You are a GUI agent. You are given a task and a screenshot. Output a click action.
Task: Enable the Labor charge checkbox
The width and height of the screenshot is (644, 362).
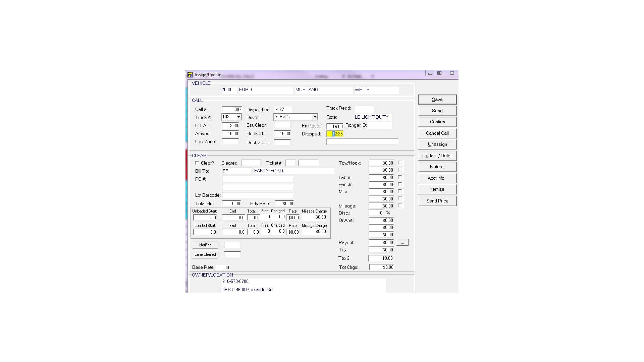[400, 177]
